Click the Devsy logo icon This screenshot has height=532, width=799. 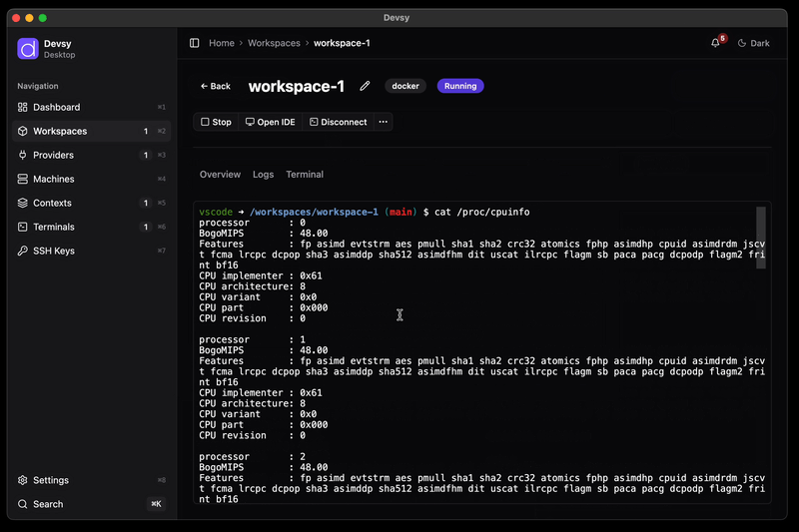click(x=28, y=49)
